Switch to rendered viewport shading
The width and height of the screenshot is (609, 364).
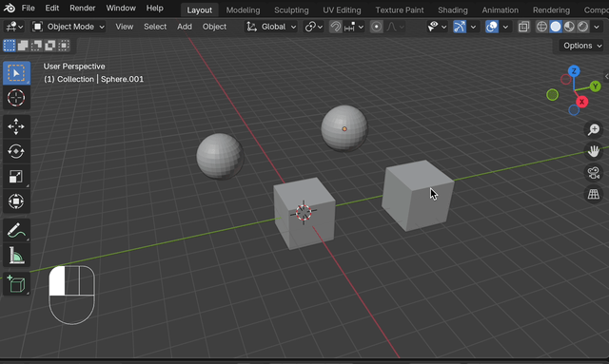(x=583, y=27)
